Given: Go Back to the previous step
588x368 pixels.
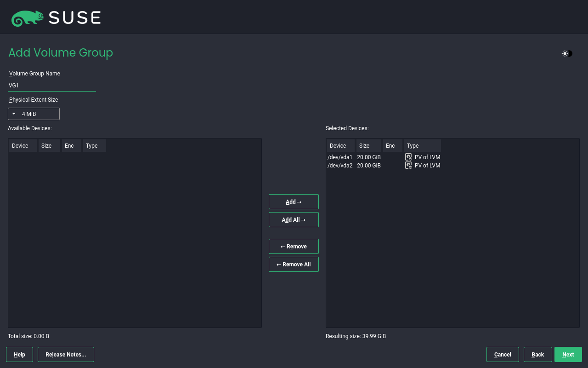Looking at the screenshot, I should click(x=537, y=355).
